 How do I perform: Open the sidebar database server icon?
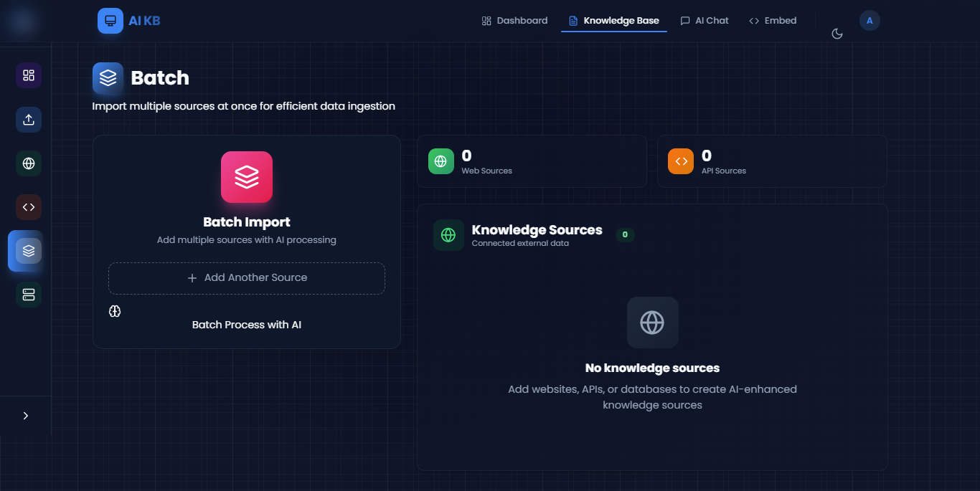(x=29, y=295)
